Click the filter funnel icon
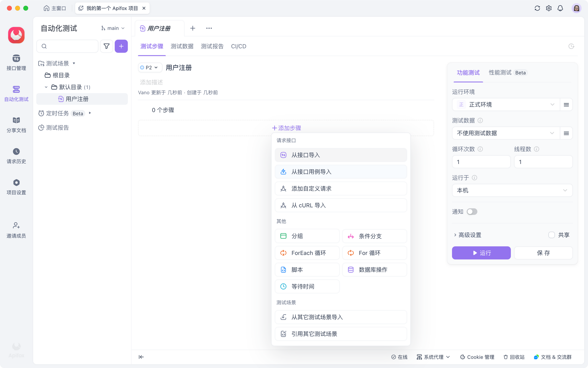 point(106,46)
